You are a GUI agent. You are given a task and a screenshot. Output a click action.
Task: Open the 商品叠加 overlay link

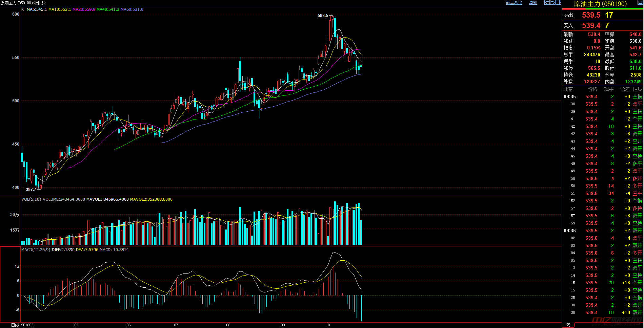point(514,3)
